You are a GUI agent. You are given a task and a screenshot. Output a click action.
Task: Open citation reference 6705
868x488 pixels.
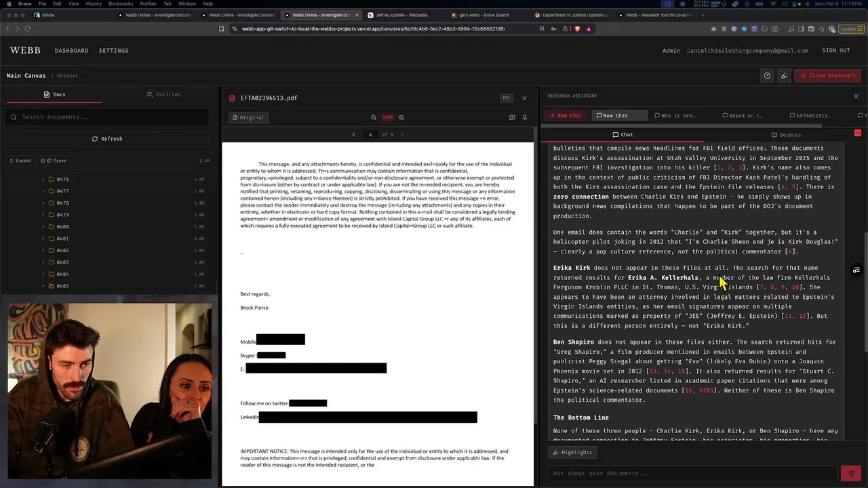[x=707, y=390]
